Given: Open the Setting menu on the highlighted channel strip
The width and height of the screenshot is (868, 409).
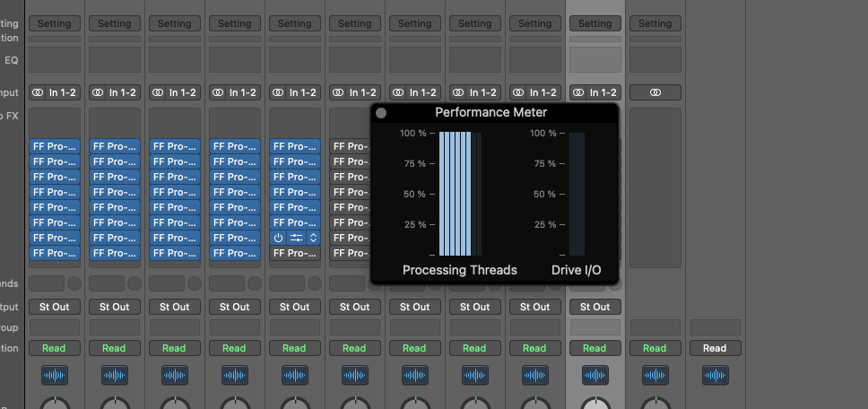Looking at the screenshot, I should point(595,23).
